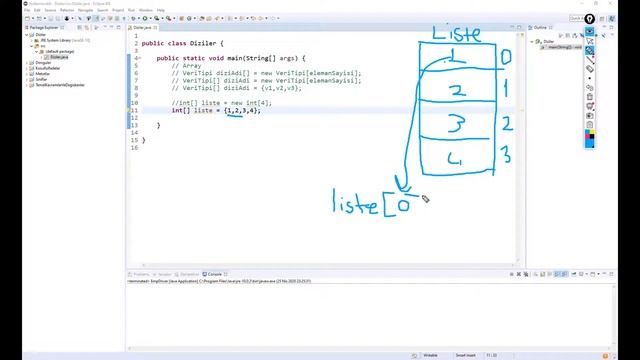Click Remove Launch X in the Console toolbar
This screenshot has width=640, height=360.
pyautogui.click(x=519, y=274)
